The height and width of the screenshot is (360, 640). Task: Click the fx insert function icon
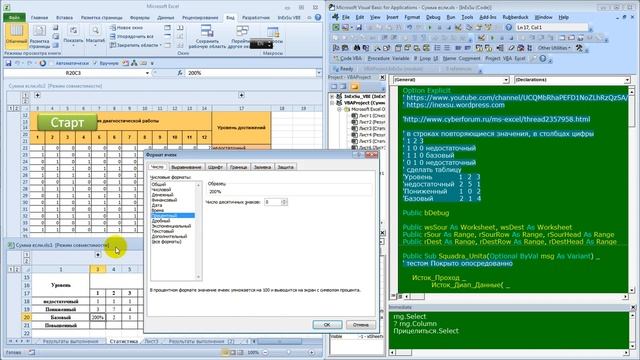[x=180, y=73]
